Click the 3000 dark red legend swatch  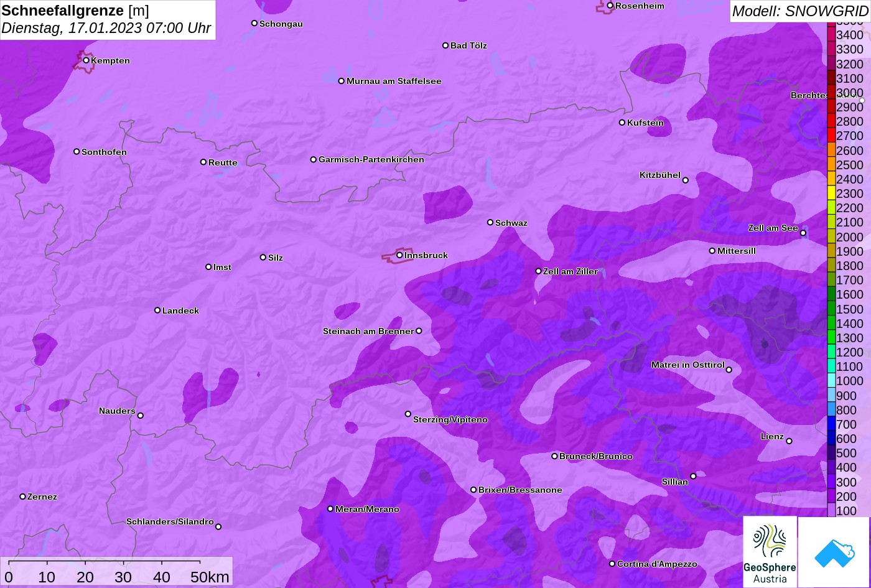click(x=831, y=92)
